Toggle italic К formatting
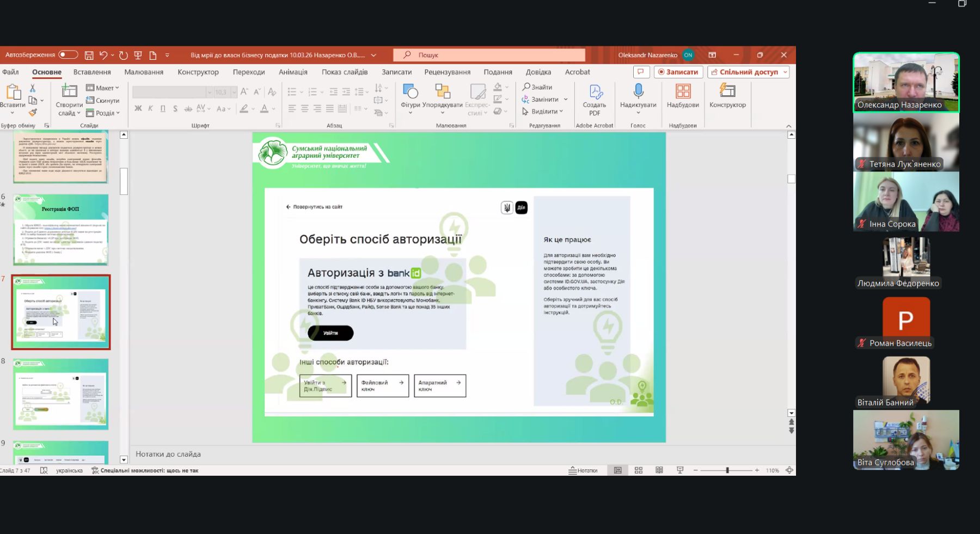The height and width of the screenshot is (534, 980). point(151,108)
